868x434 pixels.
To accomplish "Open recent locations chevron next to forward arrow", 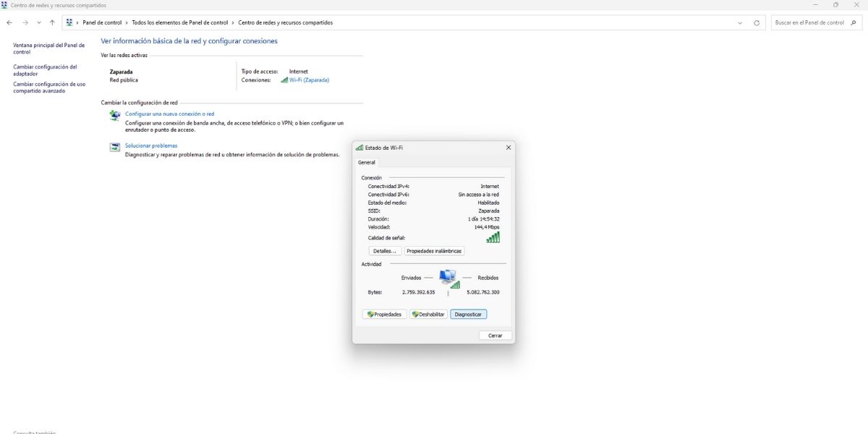I will coord(39,22).
